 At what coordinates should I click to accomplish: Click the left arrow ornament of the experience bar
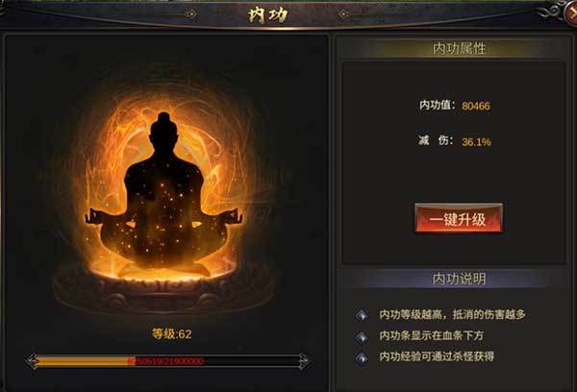(33, 361)
